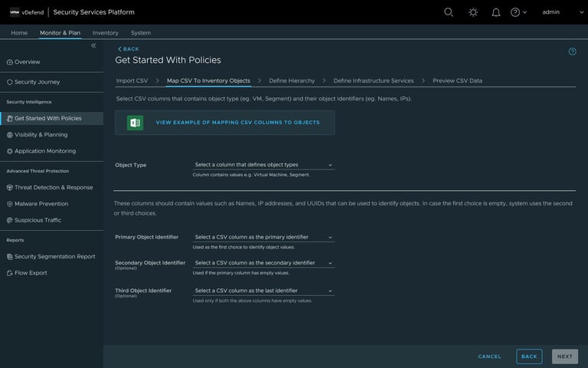The height and width of the screenshot is (368, 588).
Task: Click View Example of Mapping CSV Columns link
Action: point(237,123)
